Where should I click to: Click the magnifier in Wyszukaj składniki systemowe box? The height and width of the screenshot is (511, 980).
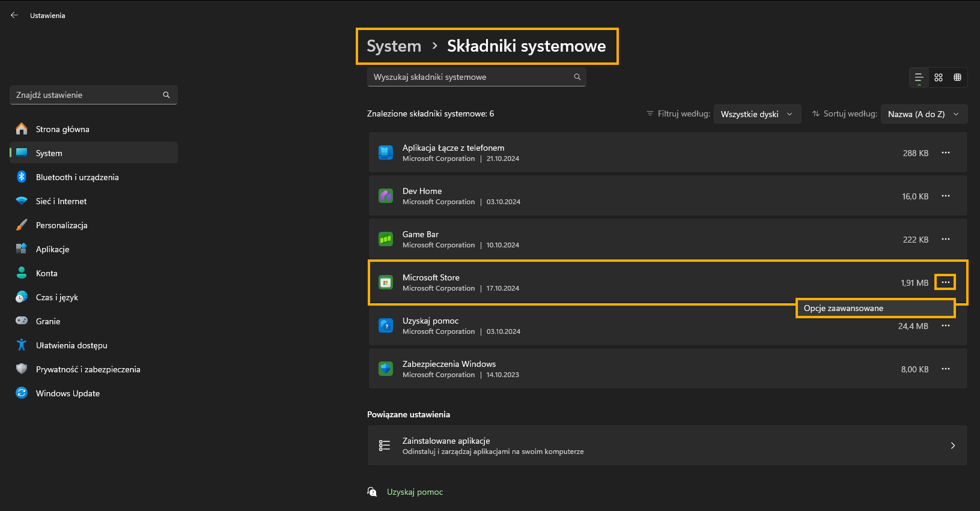coord(577,77)
